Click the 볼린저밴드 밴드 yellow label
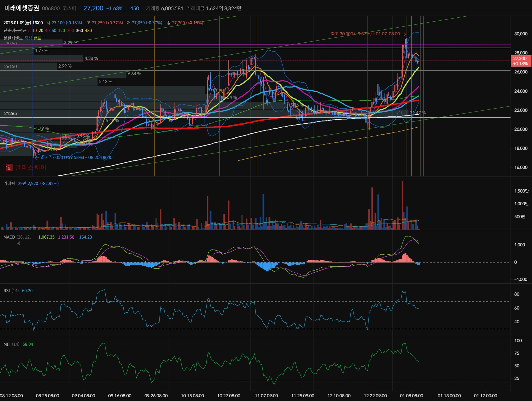The width and height of the screenshot is (532, 401). (37, 38)
